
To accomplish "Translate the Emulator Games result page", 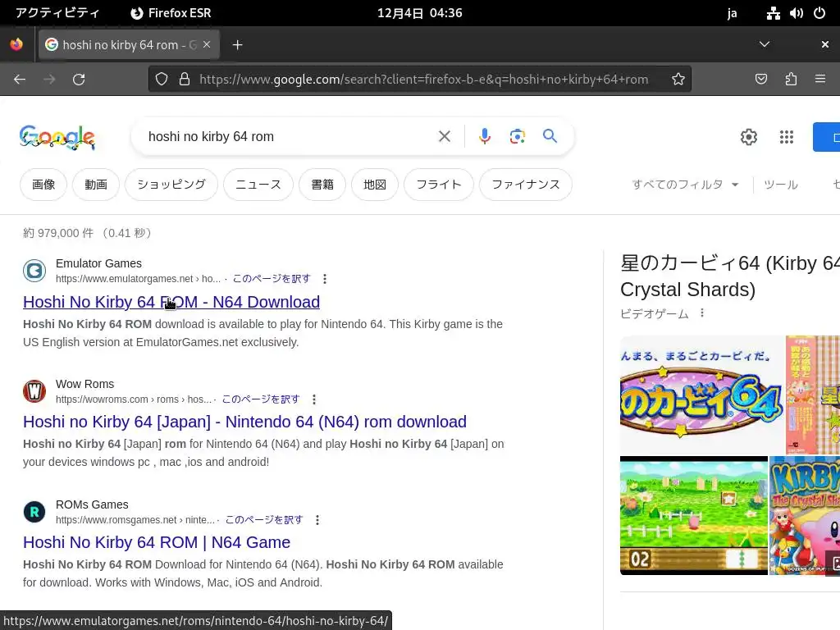I will (x=271, y=279).
